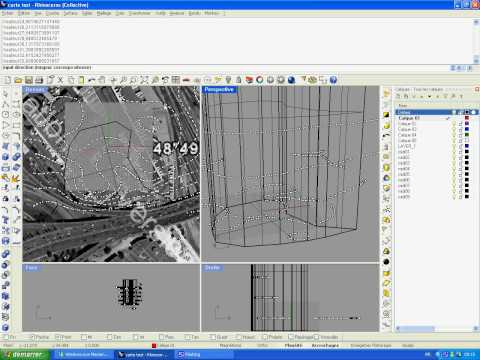
Task: Click command history scroll-up arrow
Action: (476, 22)
